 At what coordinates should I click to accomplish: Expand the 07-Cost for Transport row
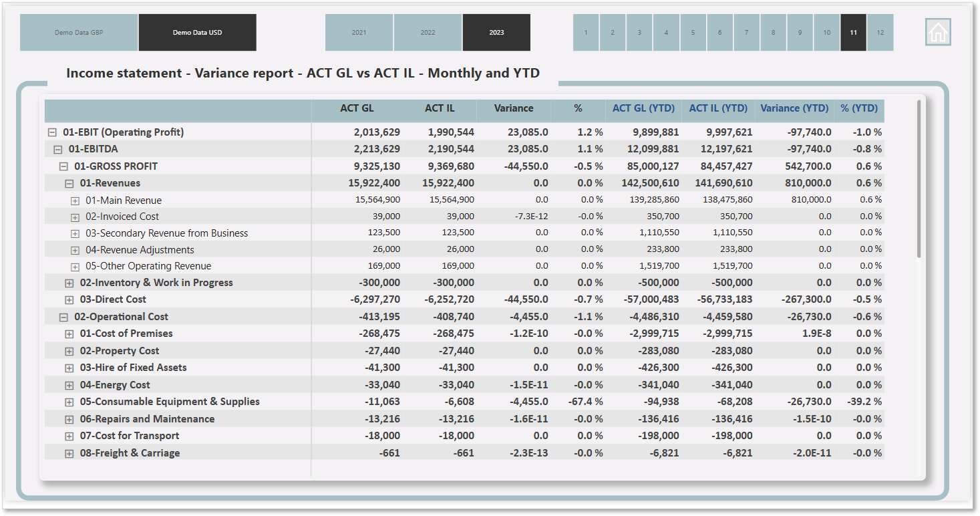pos(69,436)
